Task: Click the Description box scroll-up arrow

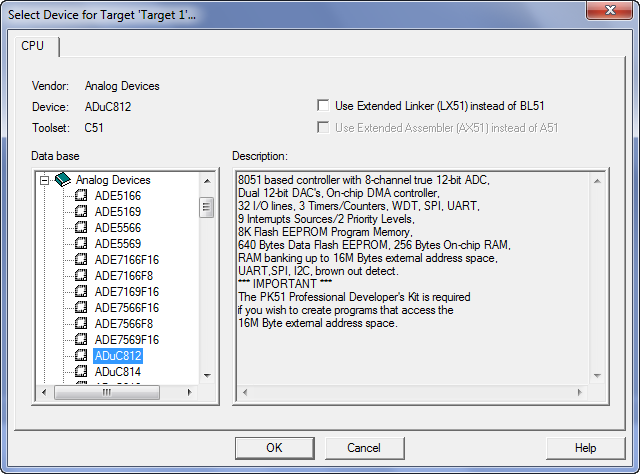Action: pyautogui.click(x=597, y=181)
